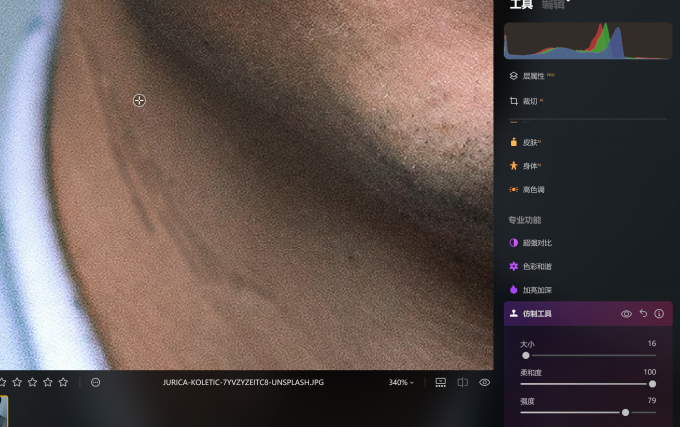
Task: Switch to the 编辑 edits tab
Action: pos(553,4)
